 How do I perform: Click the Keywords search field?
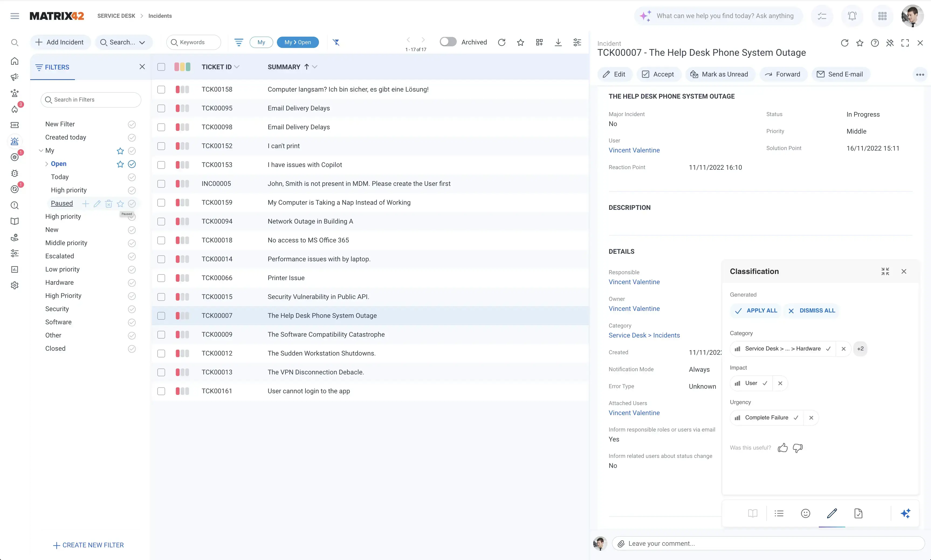[x=193, y=42]
